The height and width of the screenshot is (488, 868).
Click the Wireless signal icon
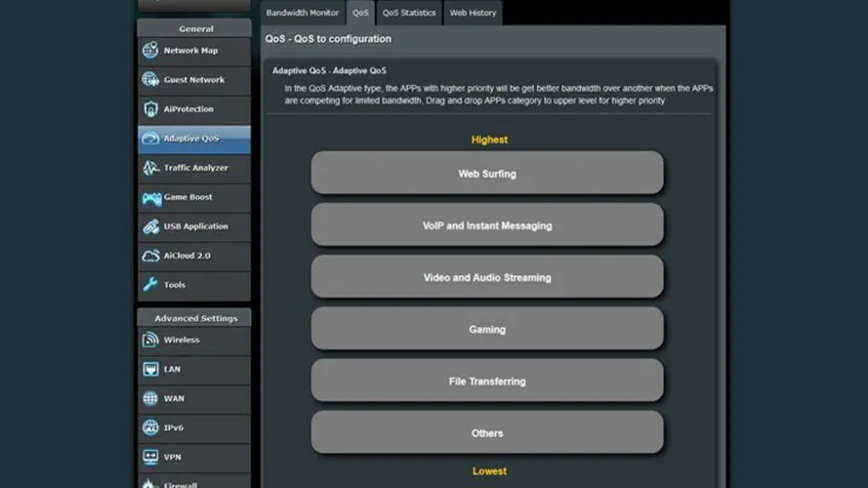pyautogui.click(x=150, y=341)
